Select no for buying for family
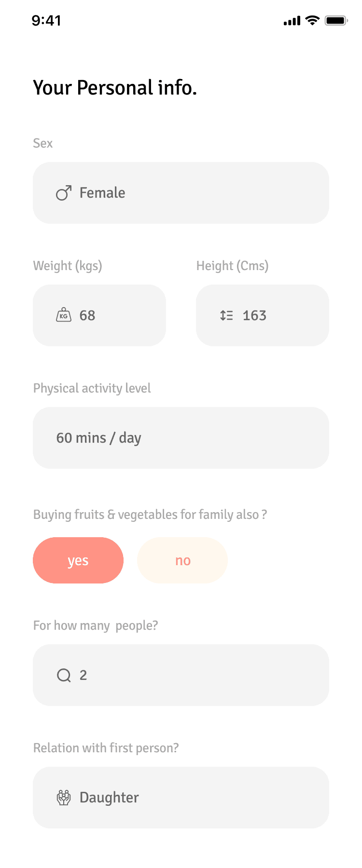362x868 pixels. tap(182, 560)
